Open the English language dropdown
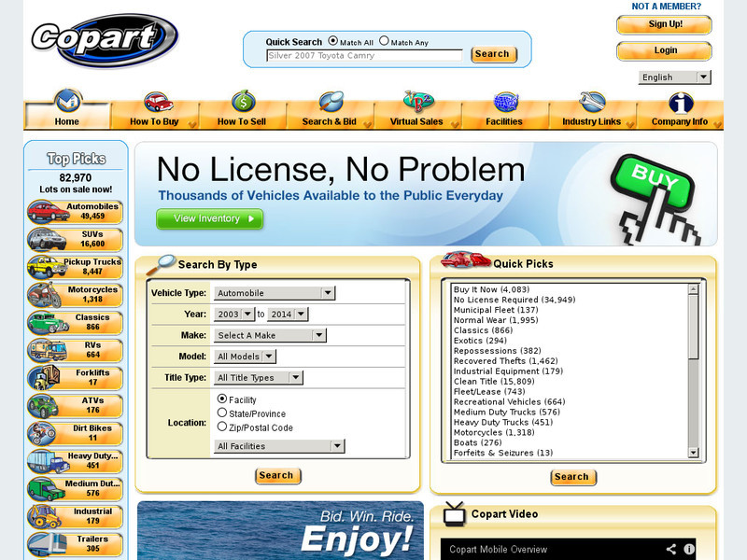747x560 pixels. 674,77
